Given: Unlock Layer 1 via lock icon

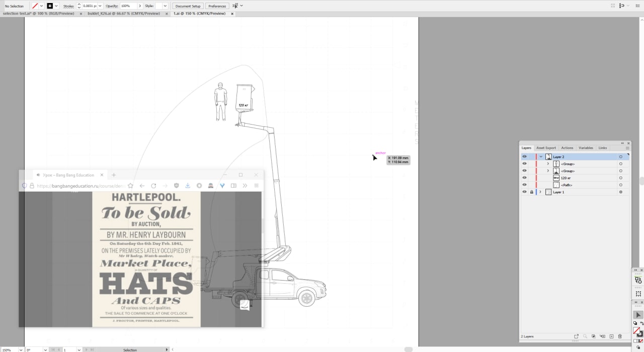Looking at the screenshot, I should point(532,192).
